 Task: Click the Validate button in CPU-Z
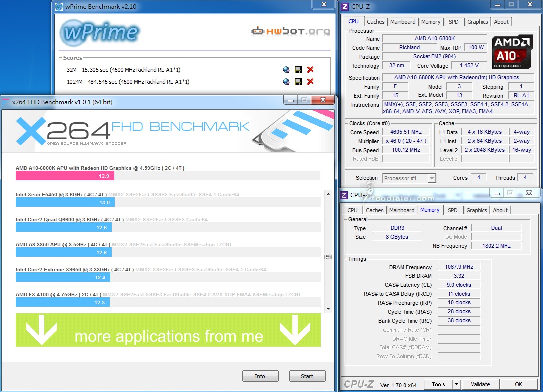pos(480,384)
